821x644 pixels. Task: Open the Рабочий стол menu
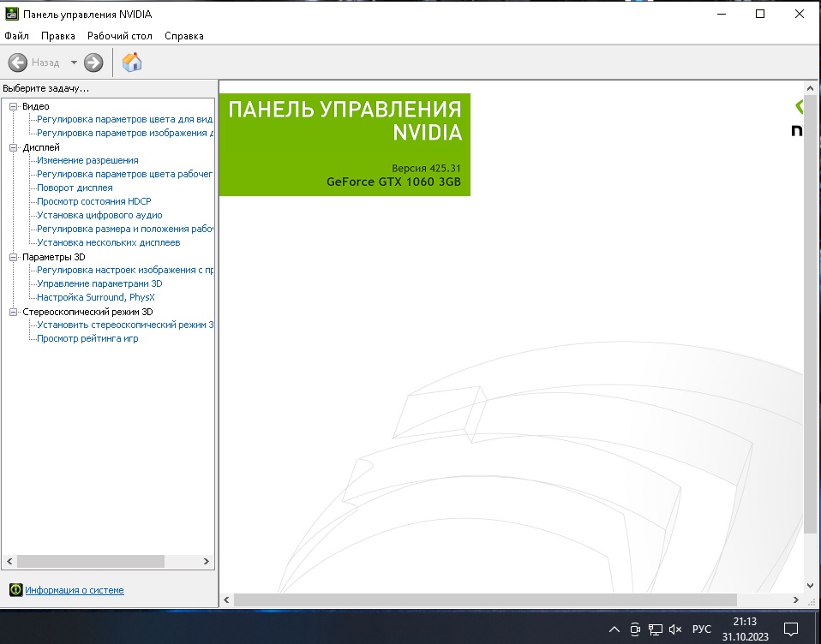pos(119,36)
